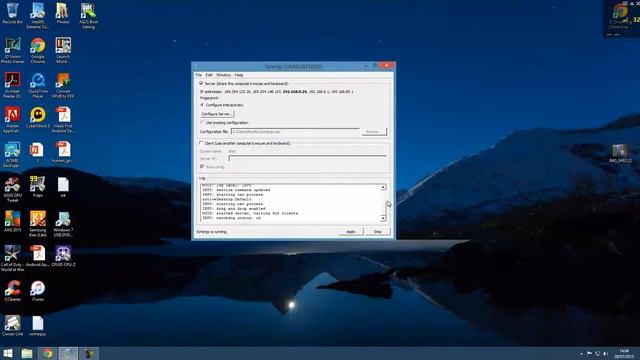Image resolution: width=640 pixels, height=360 pixels.
Task: Click the Stop button in Synergy
Action: [378, 232]
